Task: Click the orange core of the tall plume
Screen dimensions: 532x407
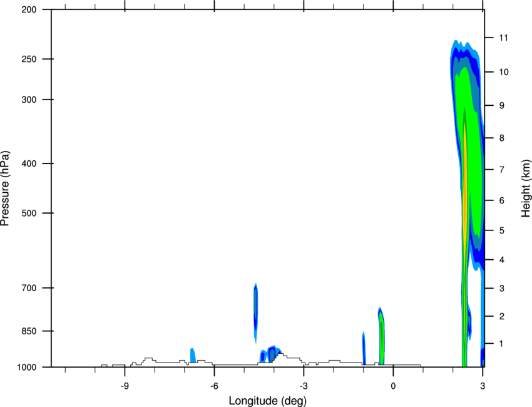Action: click(x=465, y=190)
